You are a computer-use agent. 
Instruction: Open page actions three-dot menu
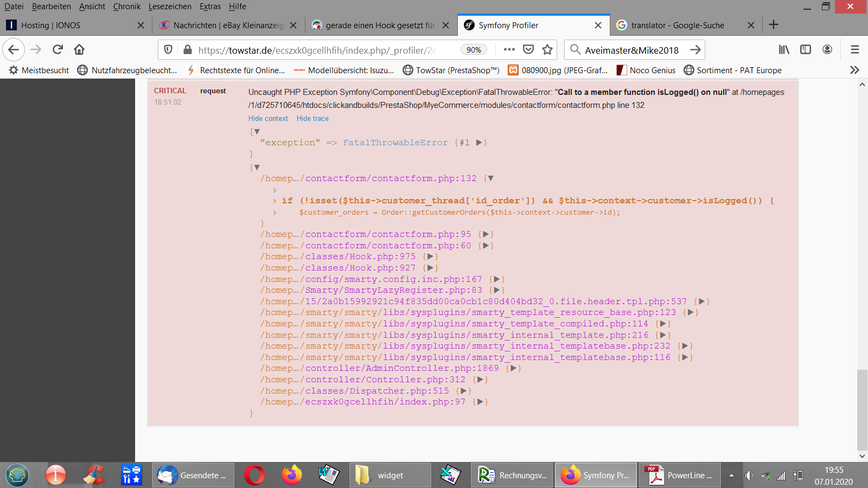click(509, 50)
